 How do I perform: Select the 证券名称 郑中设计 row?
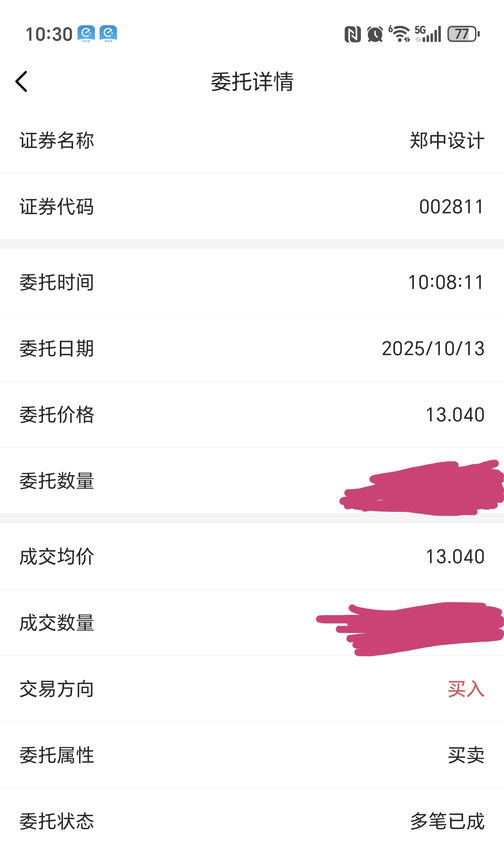coord(252,141)
